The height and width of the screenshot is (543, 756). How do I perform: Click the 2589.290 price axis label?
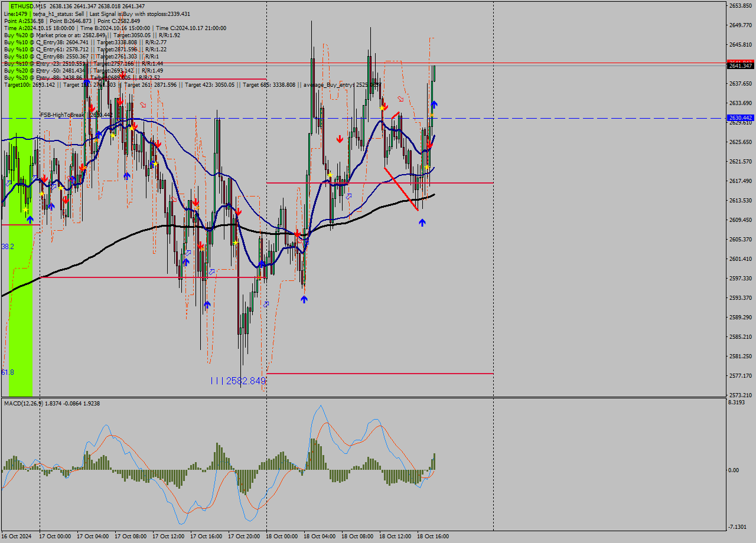pos(741,317)
